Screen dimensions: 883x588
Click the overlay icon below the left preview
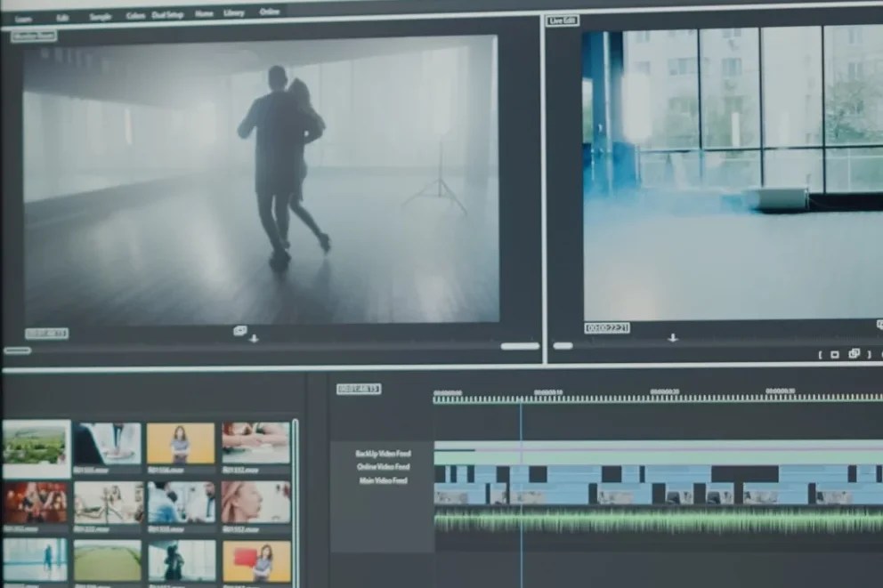pyautogui.click(x=239, y=330)
